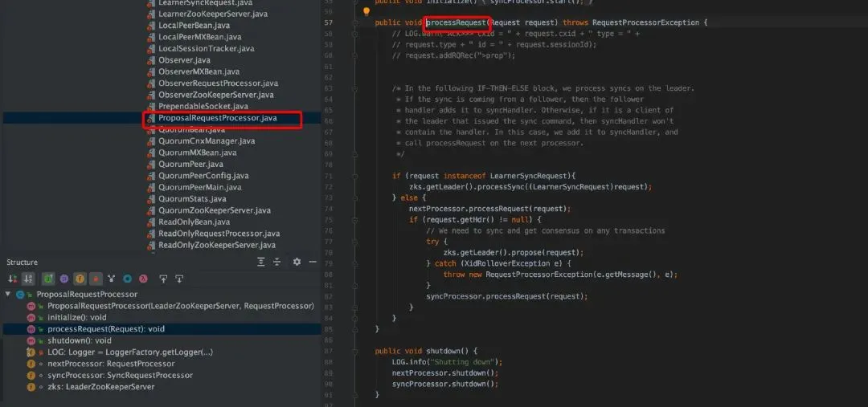
Task: Open ReadOnlyZooKeeperServer.java file
Action: (216, 245)
